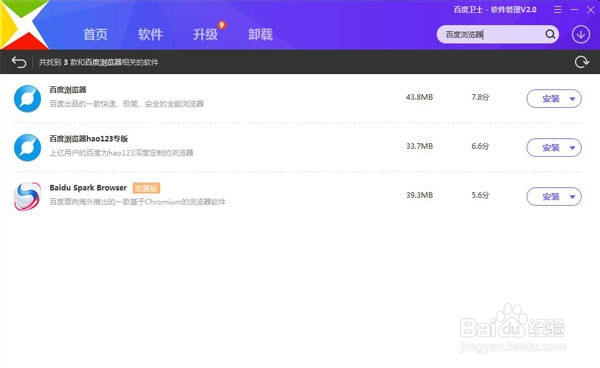Image resolution: width=600 pixels, height=368 pixels.
Task: Click the 7.8分 rating
Action: [x=480, y=97]
